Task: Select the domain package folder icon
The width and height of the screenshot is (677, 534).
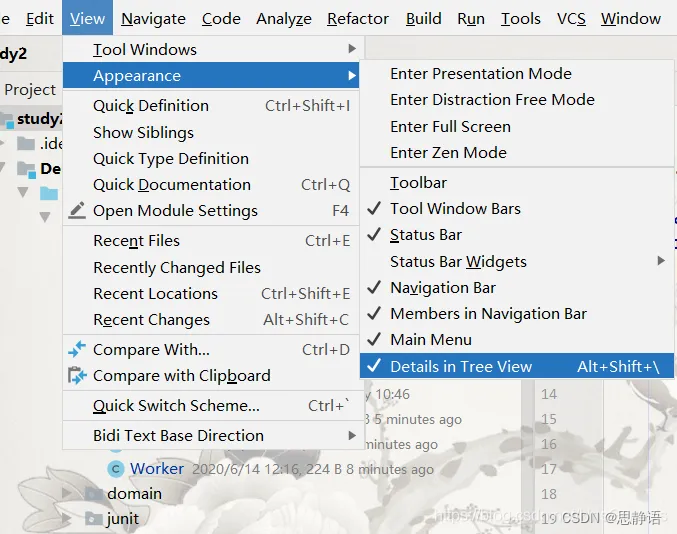Action: coord(93,494)
